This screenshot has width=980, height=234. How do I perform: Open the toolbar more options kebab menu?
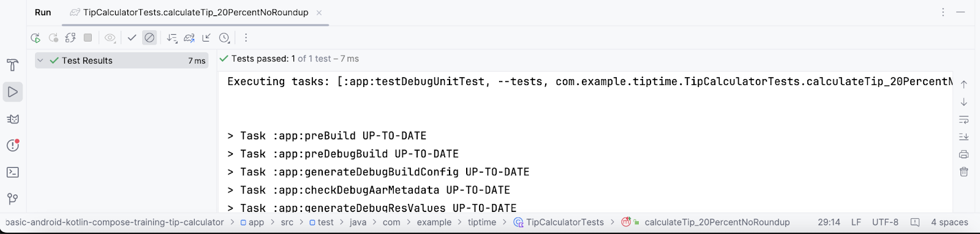point(246,38)
